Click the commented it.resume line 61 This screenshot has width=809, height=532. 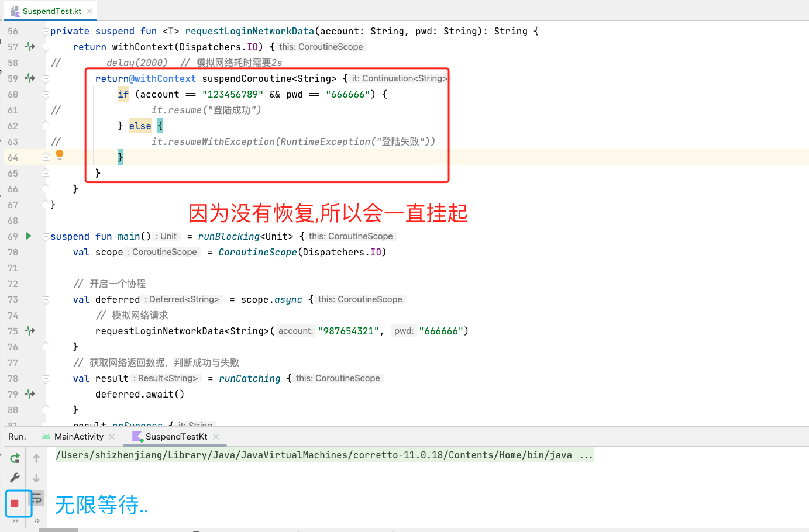206,110
